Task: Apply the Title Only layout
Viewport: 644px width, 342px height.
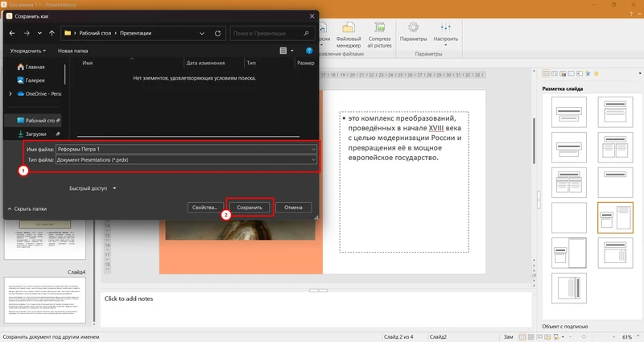Action: click(x=615, y=183)
